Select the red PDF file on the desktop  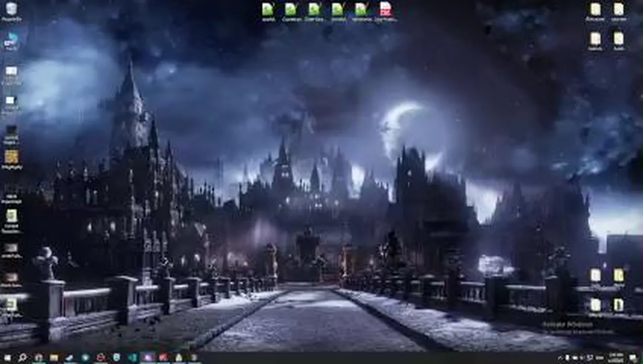tap(385, 12)
